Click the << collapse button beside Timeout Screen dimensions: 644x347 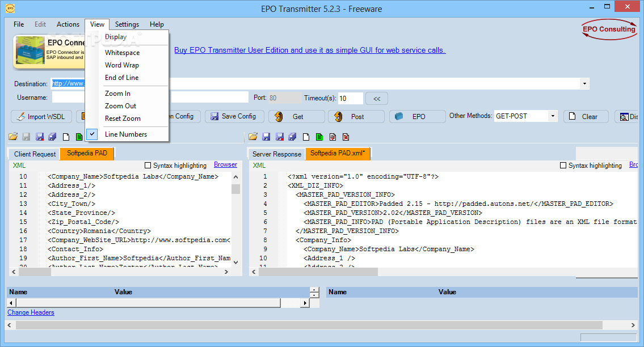point(377,99)
